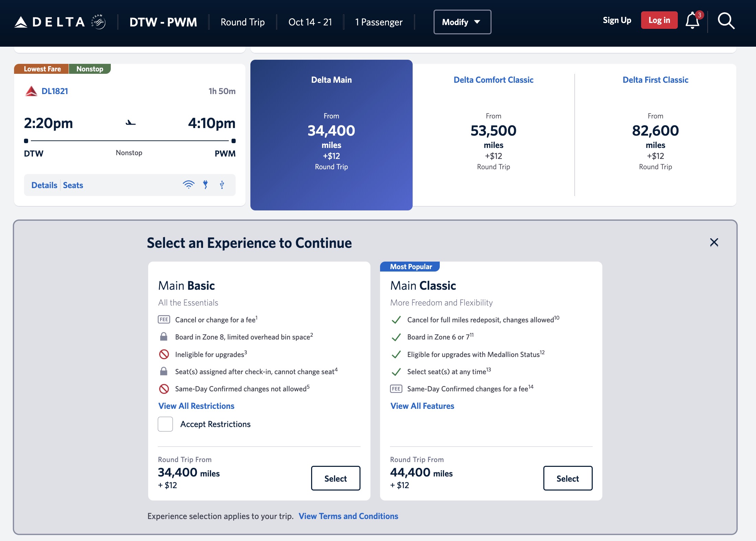This screenshot has height=541, width=756.
Task: Click the checkmark beside Eligible for upgrades
Action: click(396, 354)
